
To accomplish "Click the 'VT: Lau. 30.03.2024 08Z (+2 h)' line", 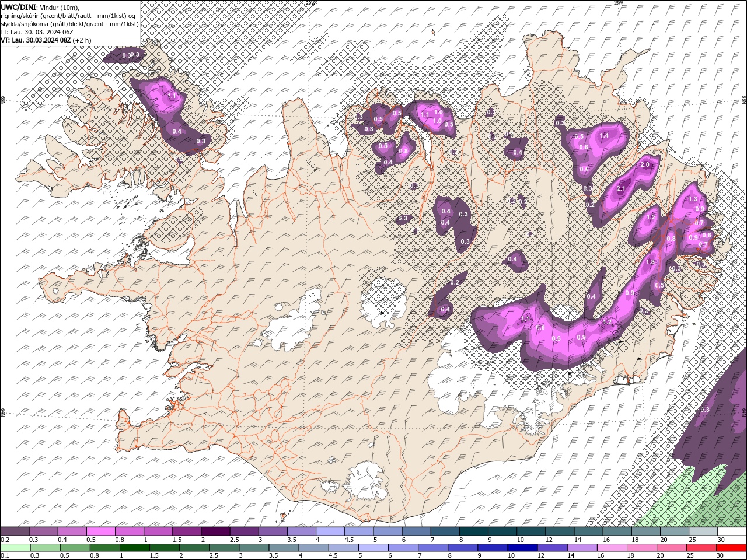I will pos(46,40).
